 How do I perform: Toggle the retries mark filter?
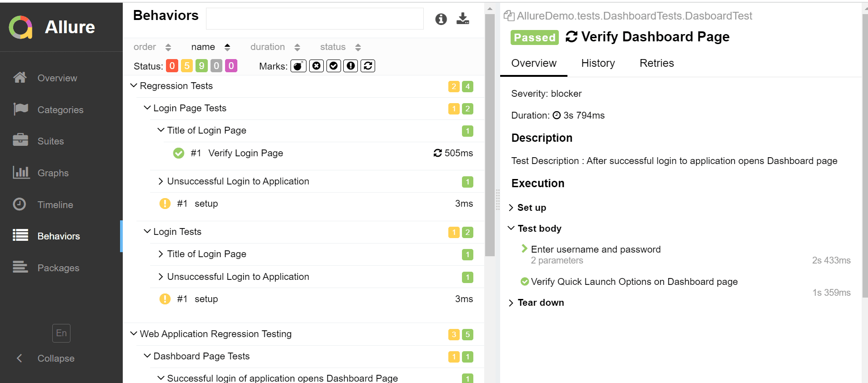pos(368,66)
